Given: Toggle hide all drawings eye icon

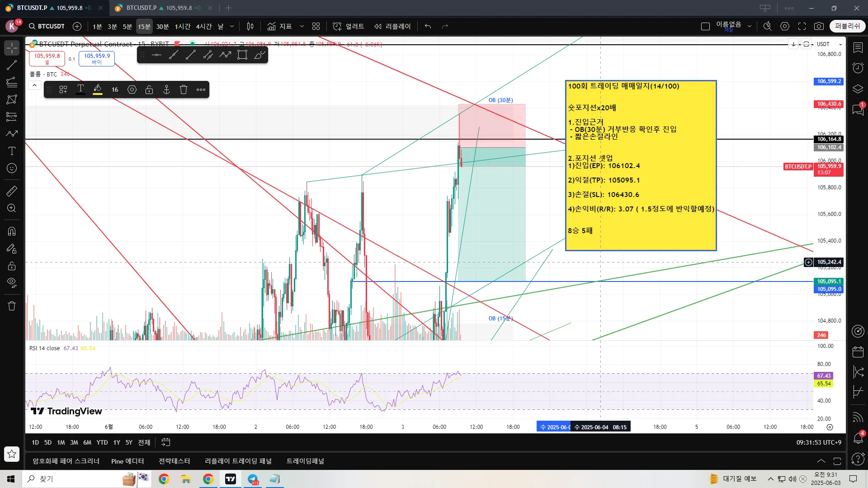Looking at the screenshot, I should pyautogui.click(x=12, y=283).
